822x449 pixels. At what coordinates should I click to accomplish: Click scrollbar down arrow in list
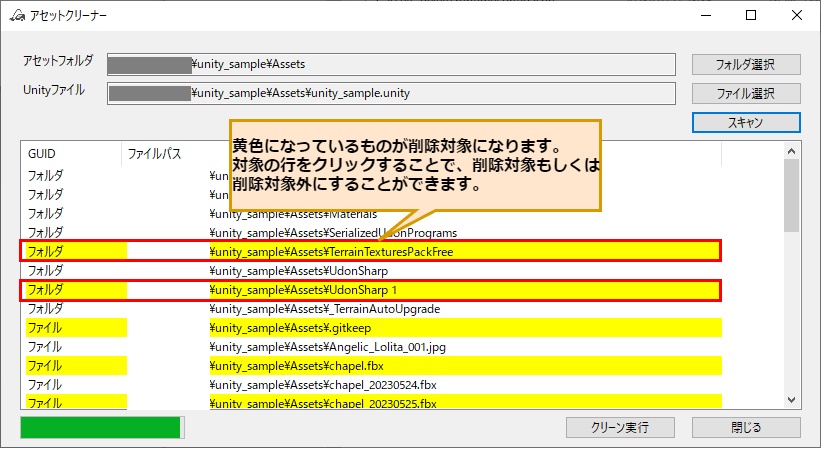tap(792, 400)
